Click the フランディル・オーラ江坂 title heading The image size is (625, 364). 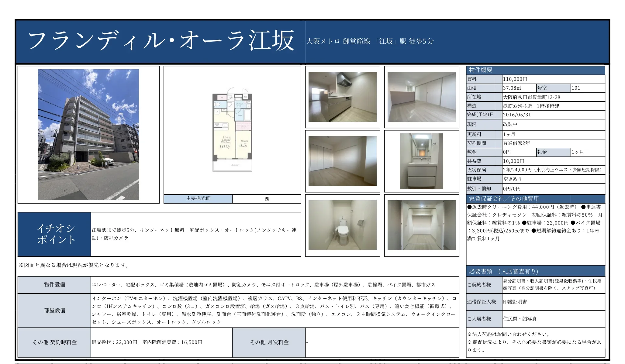coord(161,41)
